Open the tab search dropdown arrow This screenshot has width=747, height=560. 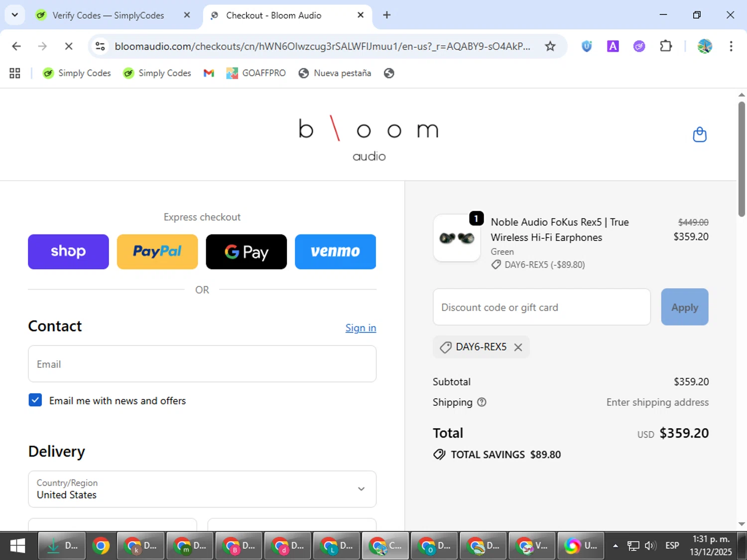(15, 15)
